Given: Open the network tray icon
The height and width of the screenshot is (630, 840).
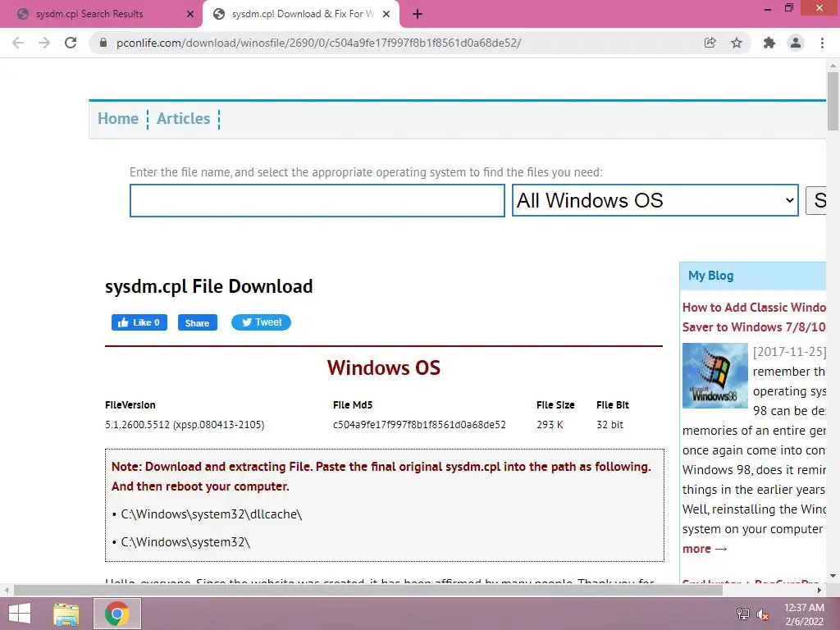Looking at the screenshot, I should pyautogui.click(x=742, y=614).
